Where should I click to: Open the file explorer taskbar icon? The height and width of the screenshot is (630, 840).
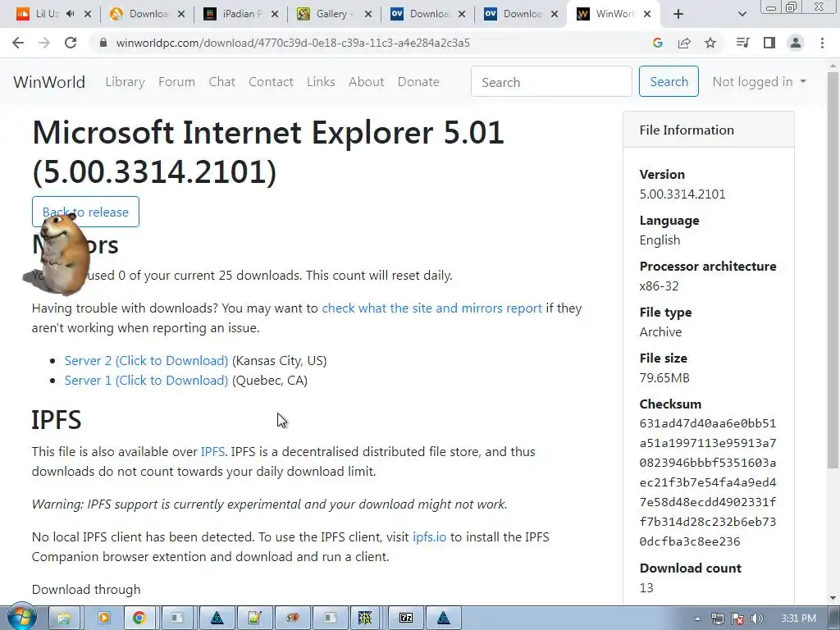tap(64, 619)
